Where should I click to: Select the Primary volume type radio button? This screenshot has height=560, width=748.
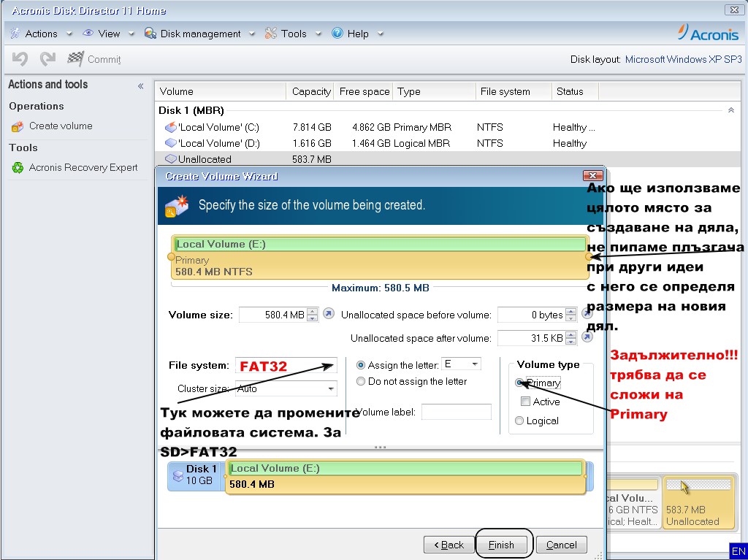tap(520, 383)
